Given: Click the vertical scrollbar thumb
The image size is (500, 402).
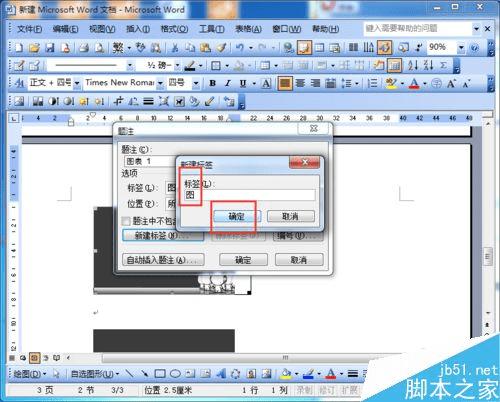Looking at the screenshot, I should (488, 256).
